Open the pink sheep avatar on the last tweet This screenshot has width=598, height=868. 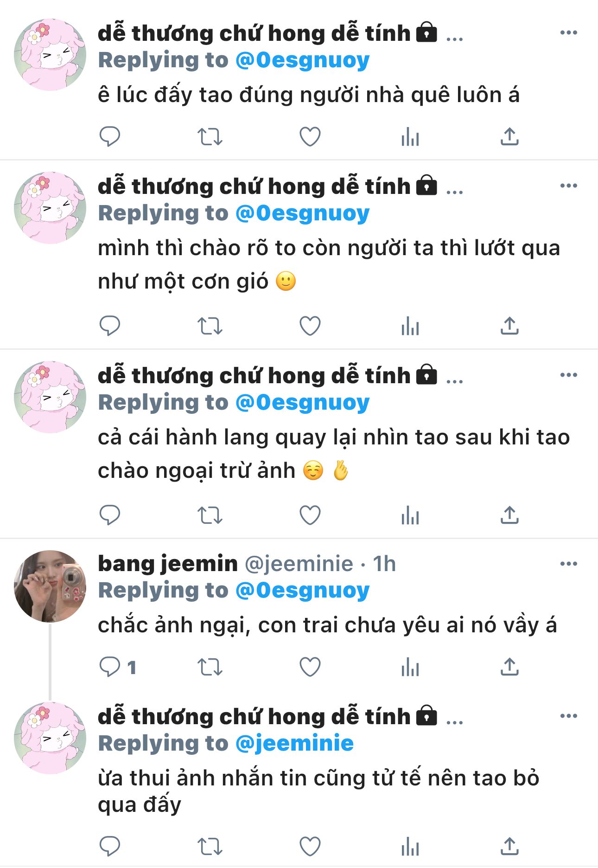pyautogui.click(x=50, y=738)
